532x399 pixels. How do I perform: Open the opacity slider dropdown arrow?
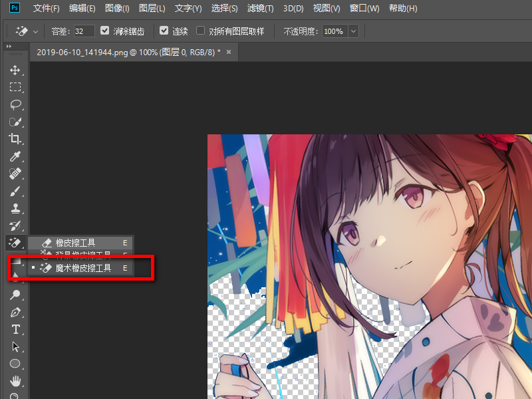pos(353,31)
